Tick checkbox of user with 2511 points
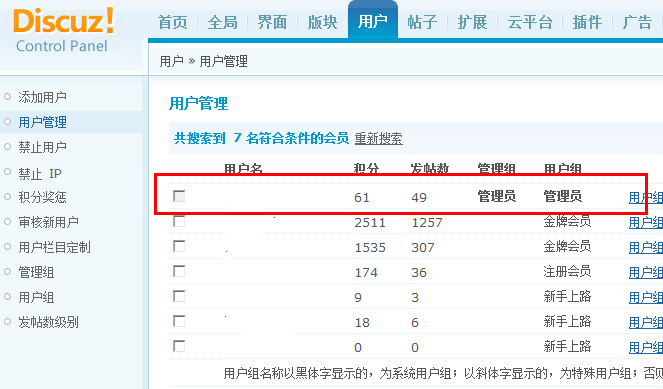Screen dimensions: 663x389 [x=179, y=221]
